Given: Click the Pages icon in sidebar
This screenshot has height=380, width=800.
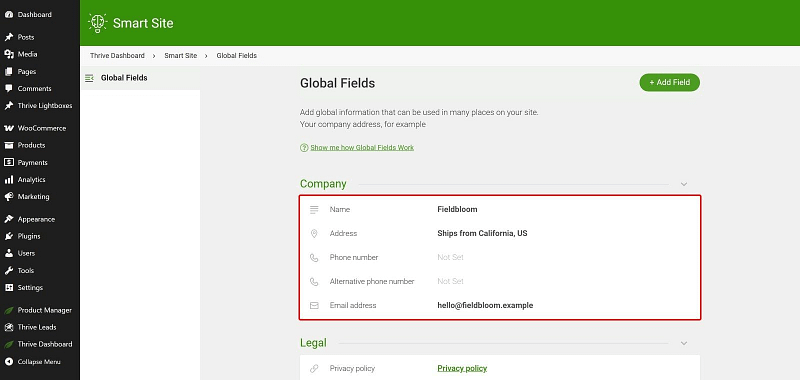Looking at the screenshot, I should (9, 72).
